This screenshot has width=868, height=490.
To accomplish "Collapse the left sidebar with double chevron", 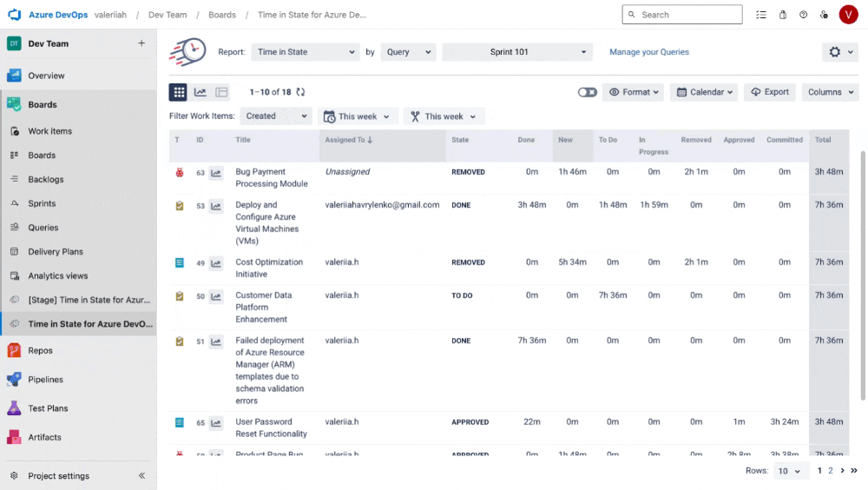I will (x=141, y=476).
